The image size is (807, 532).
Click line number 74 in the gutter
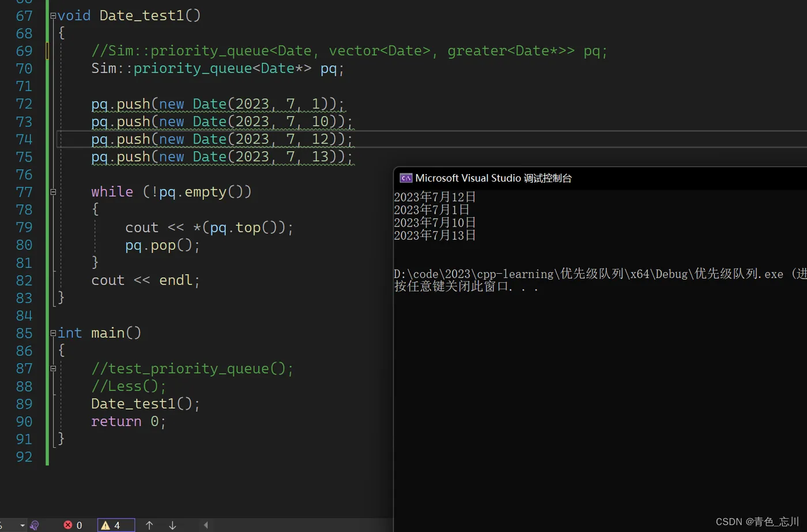[x=24, y=139]
